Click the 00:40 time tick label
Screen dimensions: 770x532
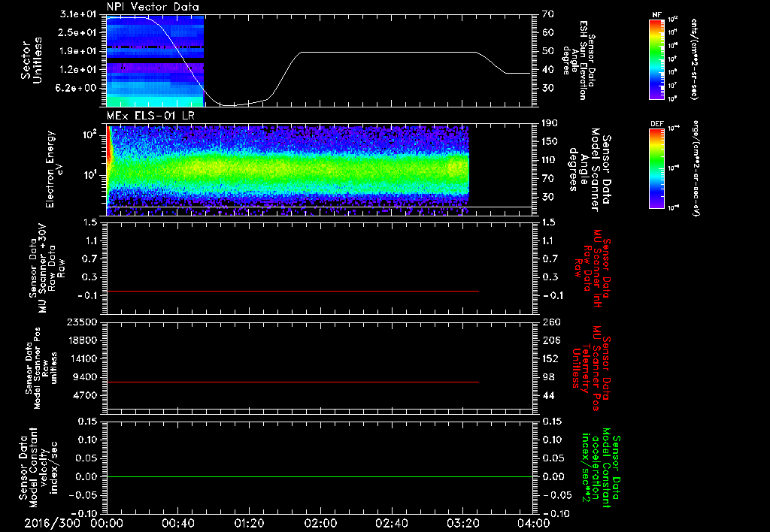coord(177,523)
